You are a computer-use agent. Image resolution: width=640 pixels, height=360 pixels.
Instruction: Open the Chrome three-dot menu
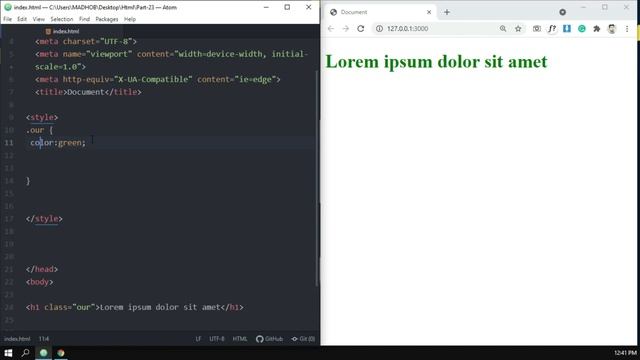pyautogui.click(x=627, y=29)
